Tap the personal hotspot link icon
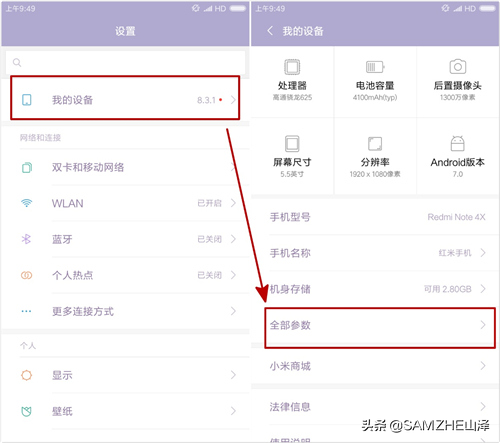500x443 pixels. (x=27, y=275)
